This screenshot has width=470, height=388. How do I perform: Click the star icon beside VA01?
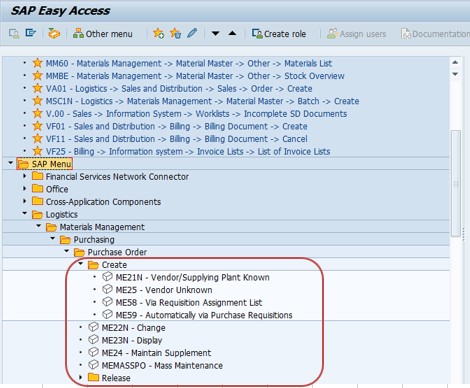click(37, 88)
